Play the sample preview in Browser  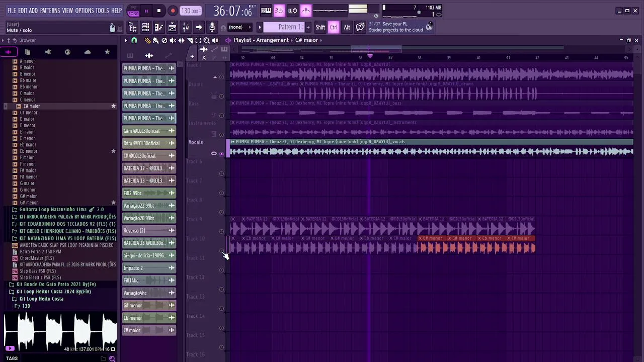[10, 348]
